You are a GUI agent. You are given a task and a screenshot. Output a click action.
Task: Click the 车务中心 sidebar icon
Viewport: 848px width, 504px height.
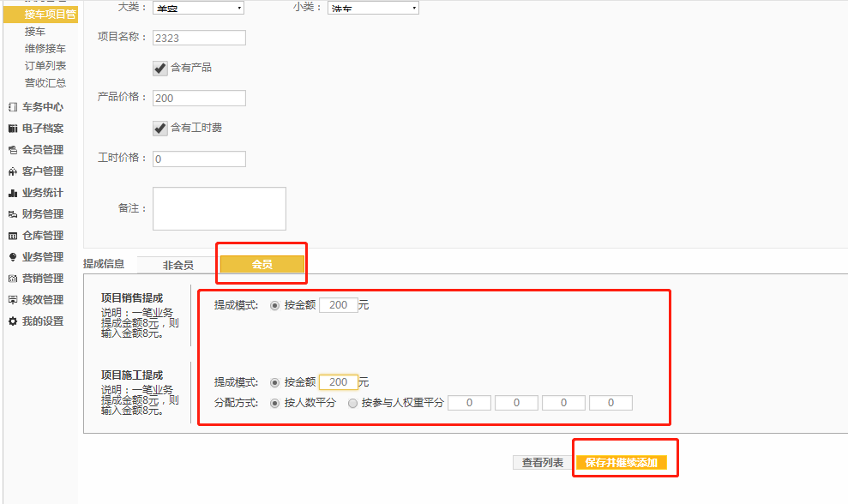coord(13,107)
